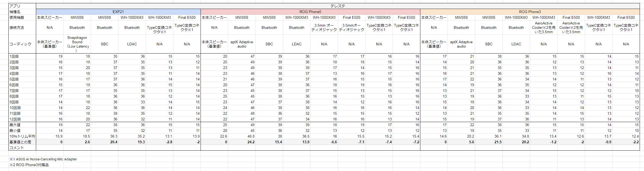Click the デレステ title cell

(338, 6)
